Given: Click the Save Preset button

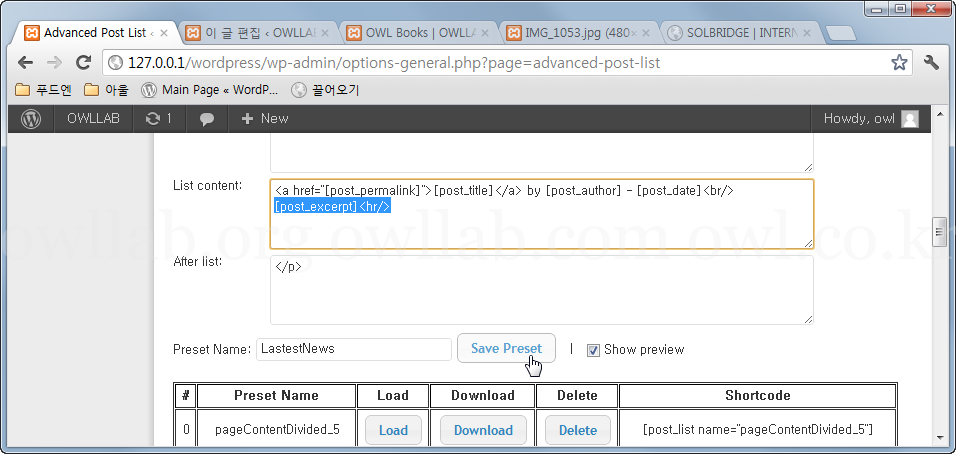Looking at the screenshot, I should (x=506, y=348).
